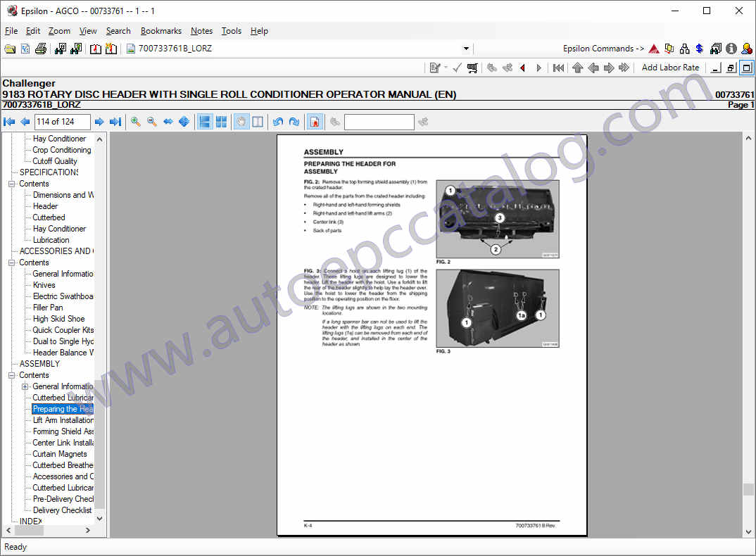
Task: Click the zoom in magnifier icon
Action: [x=136, y=122]
